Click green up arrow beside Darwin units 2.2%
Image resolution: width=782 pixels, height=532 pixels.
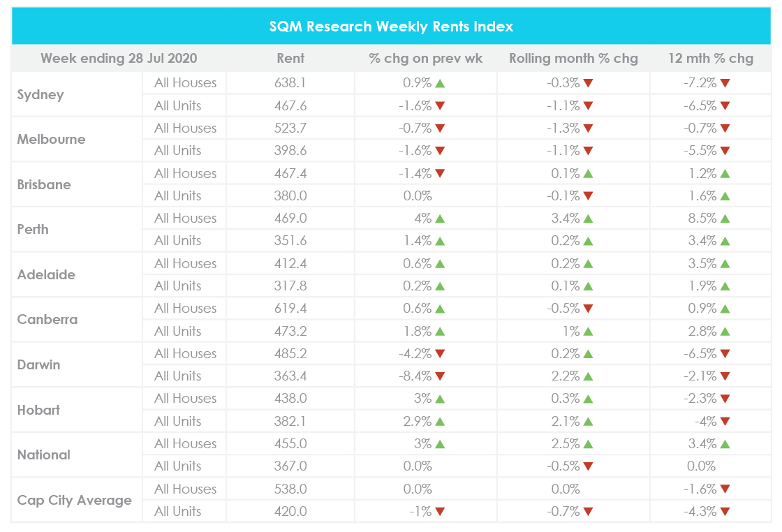click(588, 376)
